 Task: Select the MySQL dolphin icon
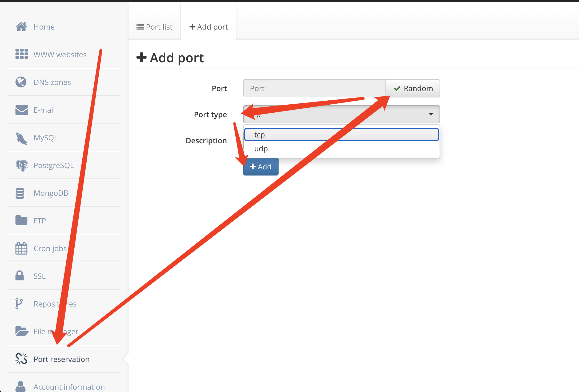[21, 138]
